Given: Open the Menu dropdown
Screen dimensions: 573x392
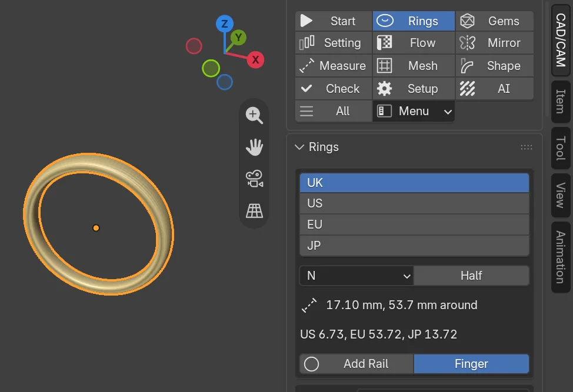Looking at the screenshot, I should pyautogui.click(x=414, y=111).
